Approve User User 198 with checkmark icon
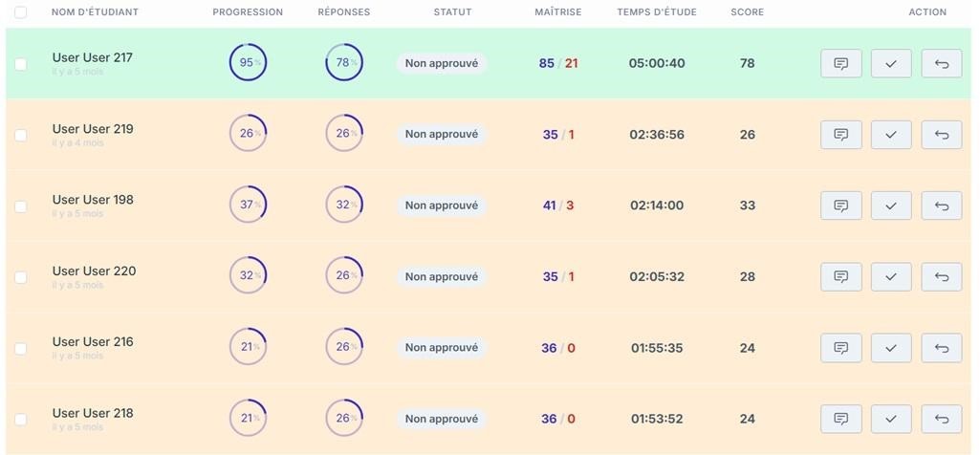 [891, 206]
